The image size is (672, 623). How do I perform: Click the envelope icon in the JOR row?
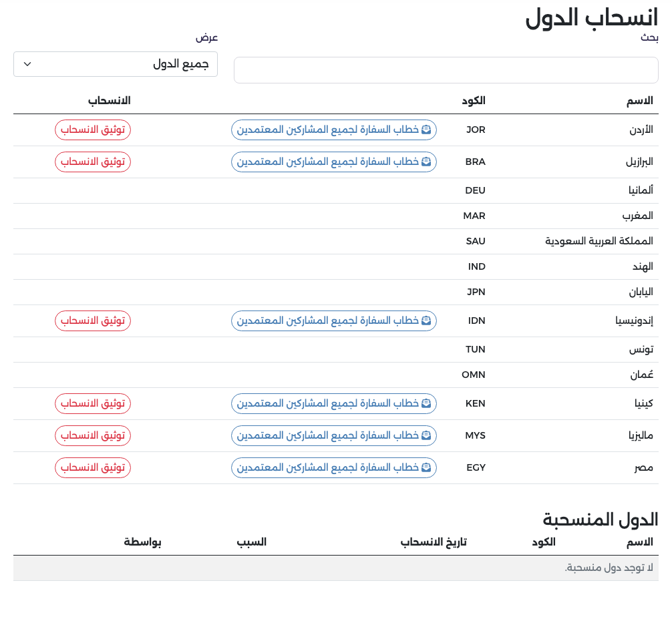[x=426, y=130]
